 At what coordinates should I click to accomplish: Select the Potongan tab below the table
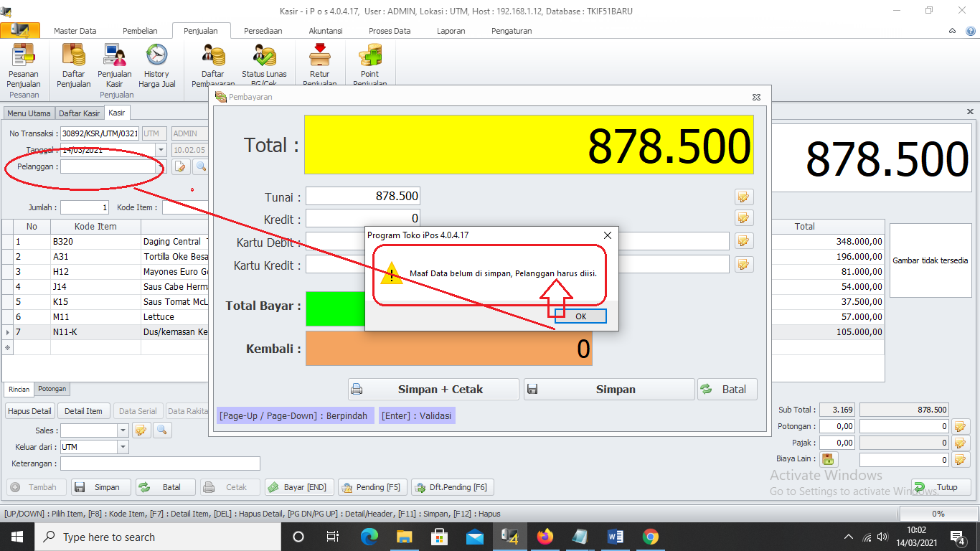(52, 389)
